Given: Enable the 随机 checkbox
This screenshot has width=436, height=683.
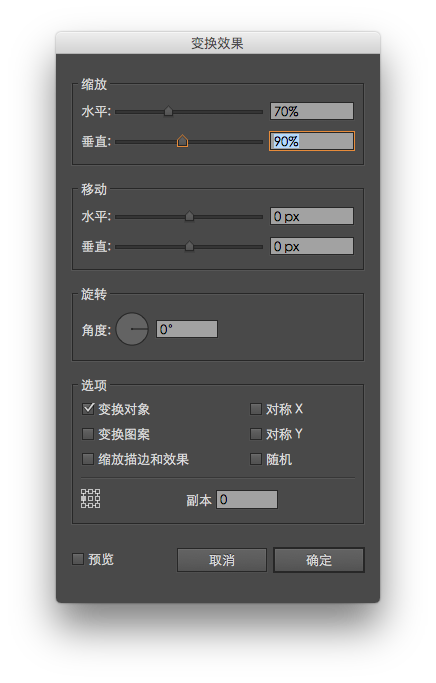Looking at the screenshot, I should click(x=256, y=459).
